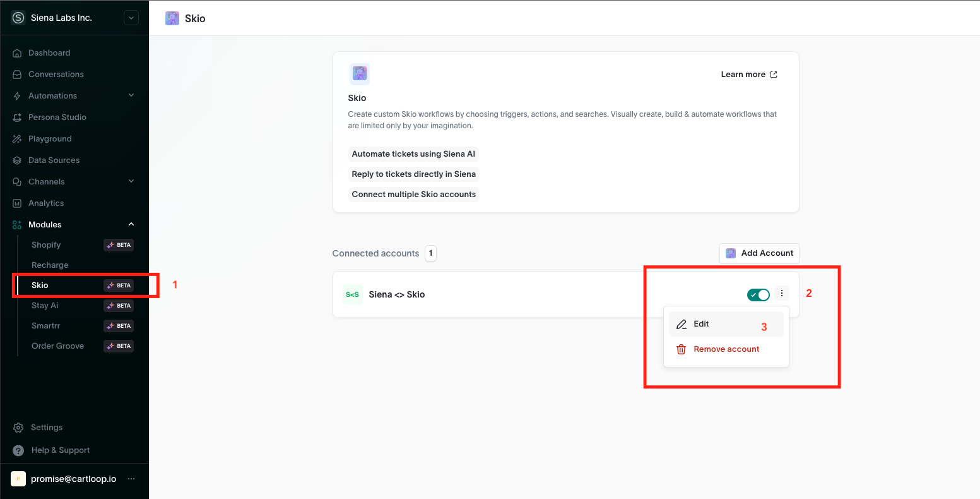Click the S<S account avatar icon

coord(353,294)
